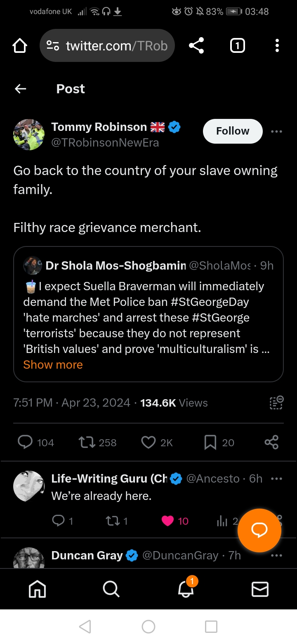Open the browser three-dot overflow menu
Viewport: 297px width, 644px height.
pos(277,46)
